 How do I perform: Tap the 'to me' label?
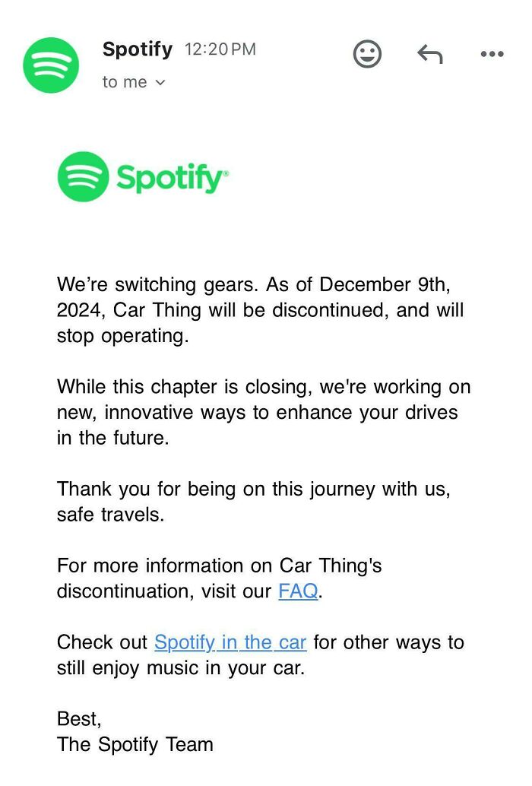(x=123, y=82)
